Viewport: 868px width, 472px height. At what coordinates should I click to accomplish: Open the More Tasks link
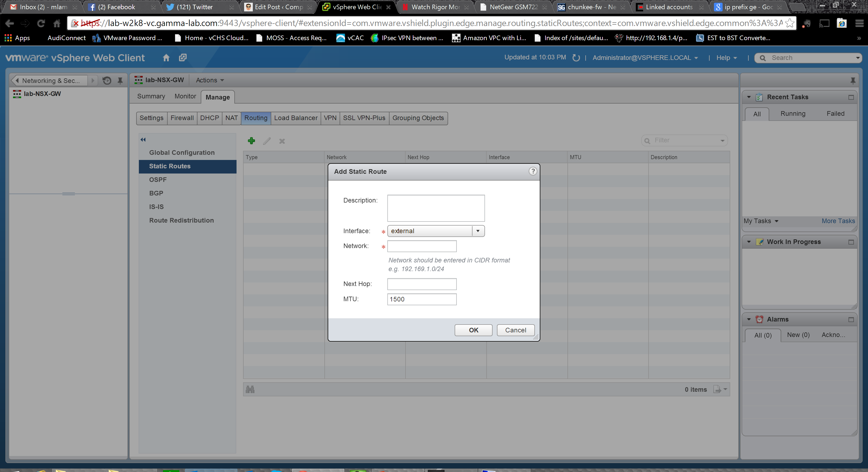pos(838,221)
